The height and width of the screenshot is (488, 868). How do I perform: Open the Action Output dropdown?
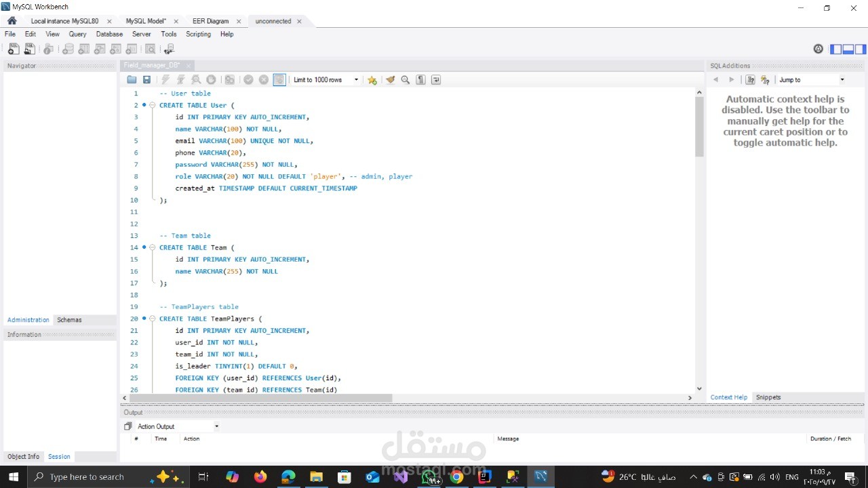click(x=178, y=426)
